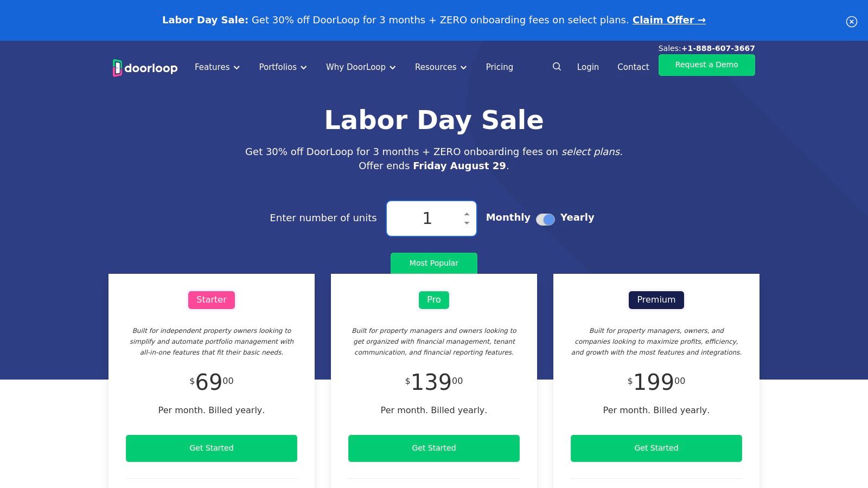Viewport: 868px width, 488px height.
Task: Expand the Portfolios dropdown
Action: click(x=283, y=67)
